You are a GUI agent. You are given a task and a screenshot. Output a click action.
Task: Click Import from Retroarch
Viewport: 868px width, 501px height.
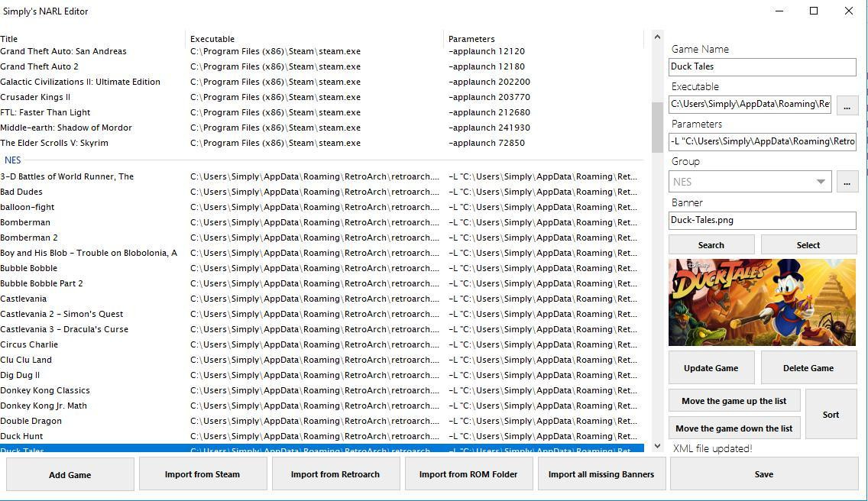pos(335,474)
